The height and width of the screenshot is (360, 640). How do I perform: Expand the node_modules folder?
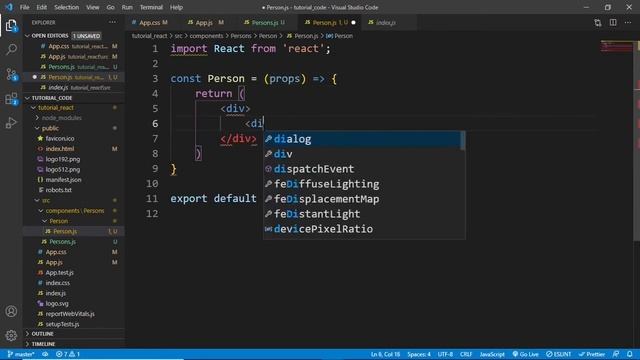pos(73,118)
